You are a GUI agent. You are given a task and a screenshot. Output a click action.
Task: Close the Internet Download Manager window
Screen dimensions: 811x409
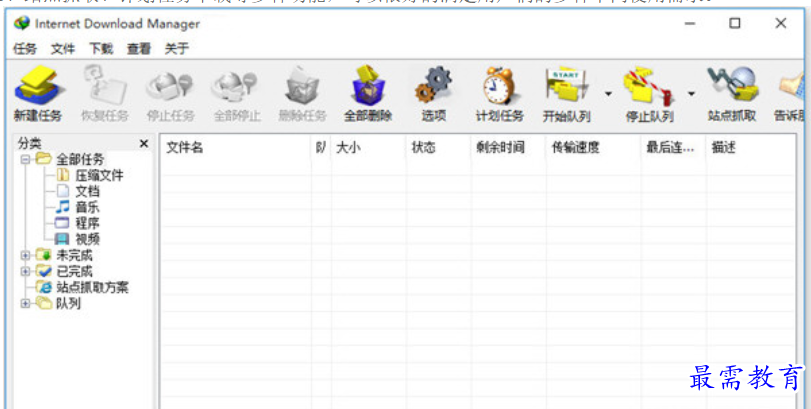[x=780, y=23]
